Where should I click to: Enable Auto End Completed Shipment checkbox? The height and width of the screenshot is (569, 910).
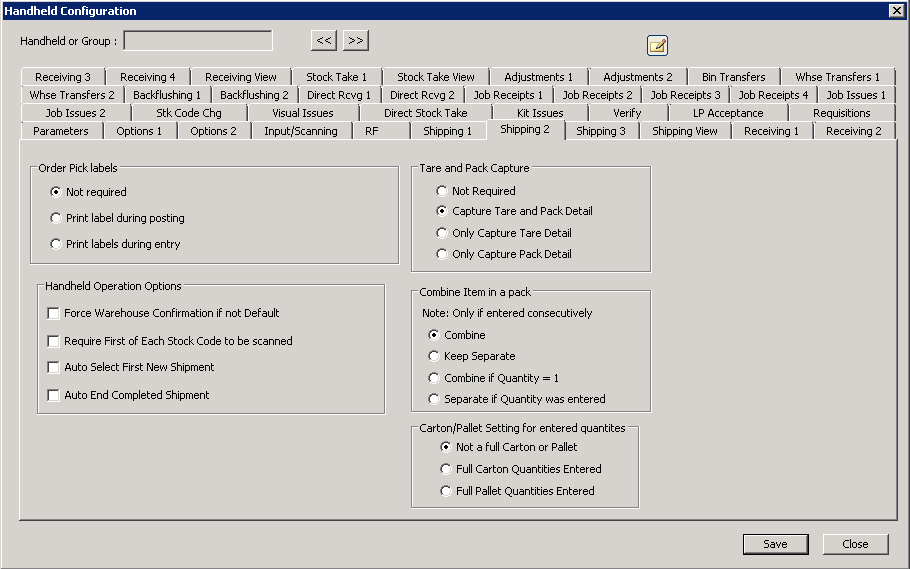tap(54, 395)
